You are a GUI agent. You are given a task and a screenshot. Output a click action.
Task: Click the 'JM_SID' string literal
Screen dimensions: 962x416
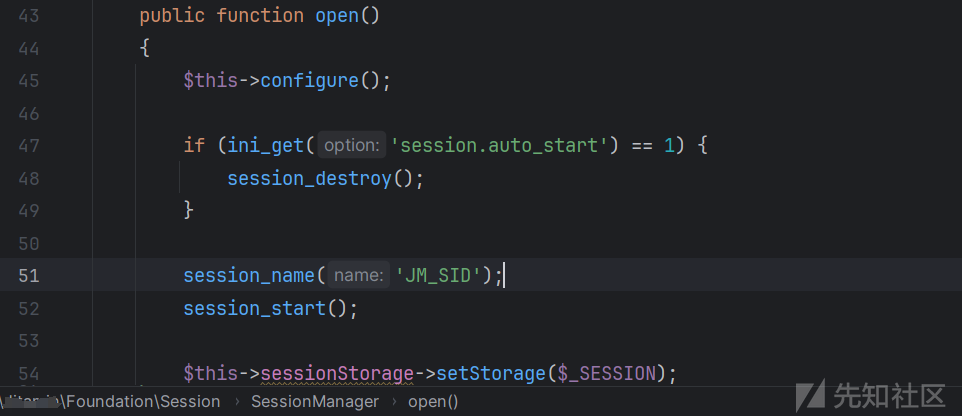[438, 275]
